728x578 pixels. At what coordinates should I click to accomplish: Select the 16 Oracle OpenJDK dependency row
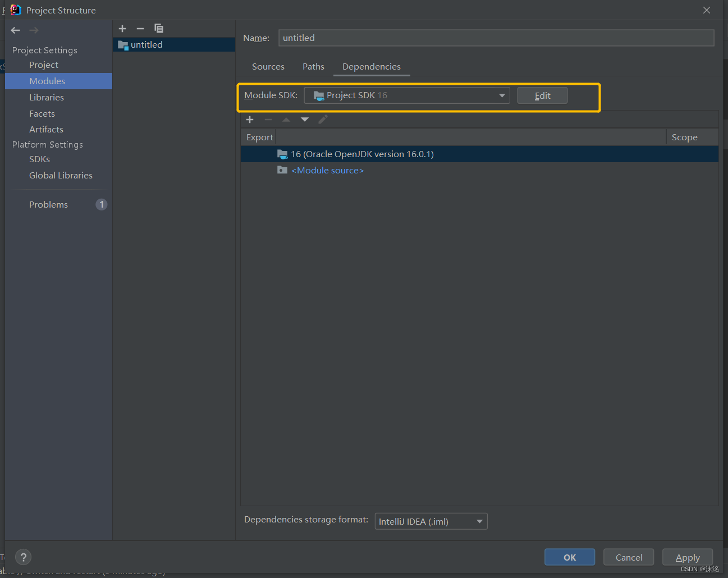(x=479, y=154)
